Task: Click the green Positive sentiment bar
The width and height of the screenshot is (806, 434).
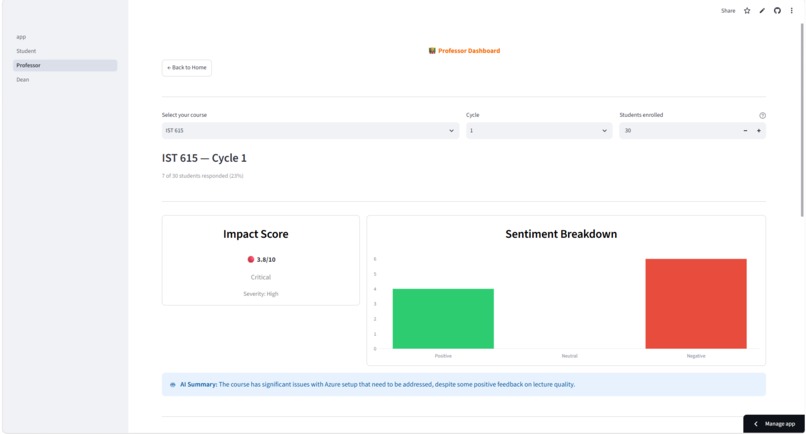Action: coord(443,319)
